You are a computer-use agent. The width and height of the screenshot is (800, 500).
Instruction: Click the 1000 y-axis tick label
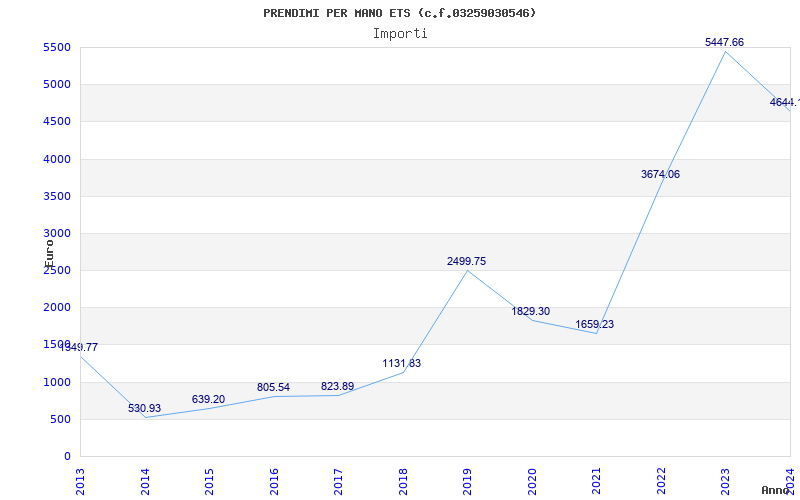click(57, 382)
